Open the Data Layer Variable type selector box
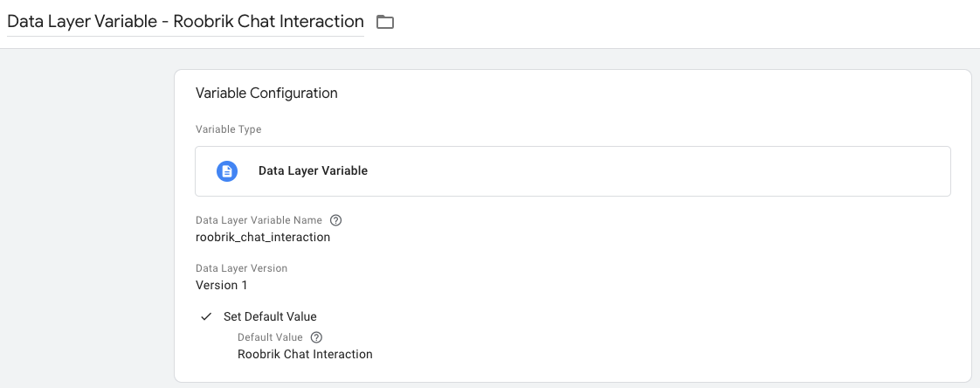 click(x=572, y=171)
